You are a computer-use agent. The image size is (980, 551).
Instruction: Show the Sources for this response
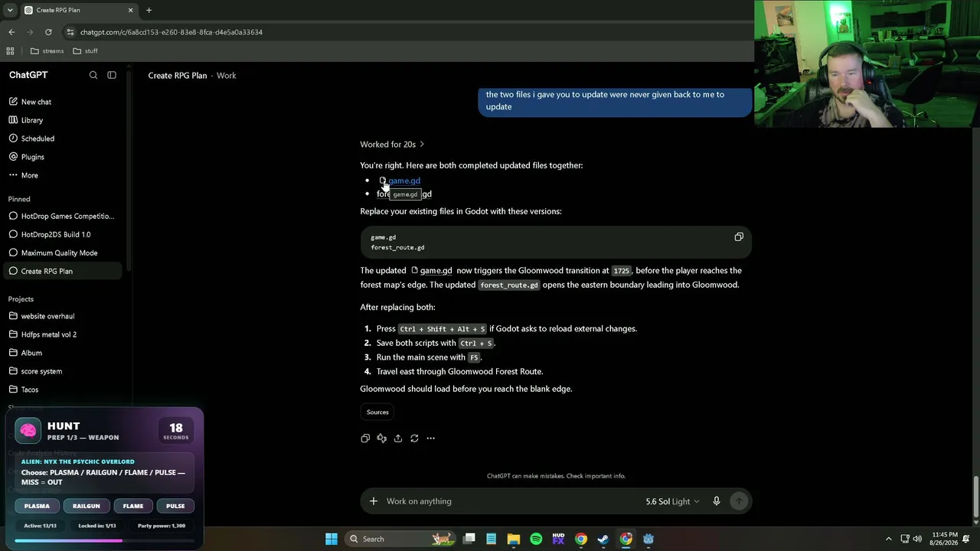pyautogui.click(x=377, y=412)
